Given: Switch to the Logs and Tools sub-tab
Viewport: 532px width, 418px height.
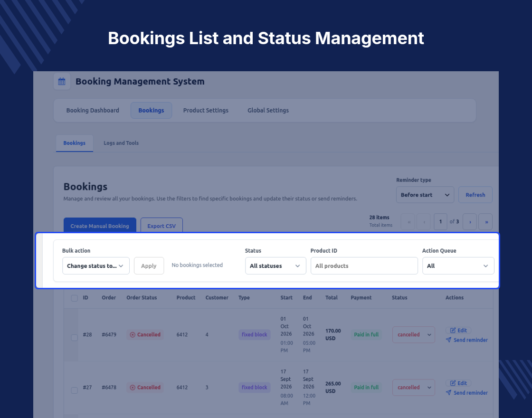Looking at the screenshot, I should pos(121,143).
